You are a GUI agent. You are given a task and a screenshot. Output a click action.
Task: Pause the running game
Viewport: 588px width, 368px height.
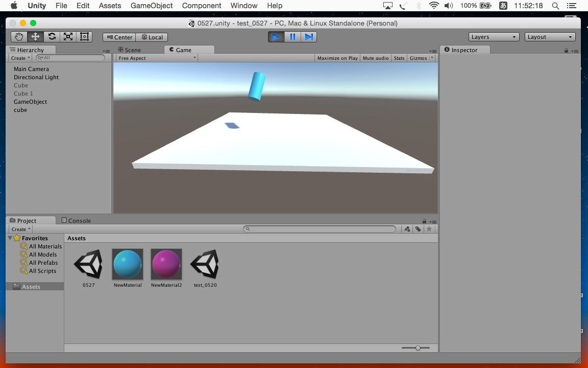292,37
